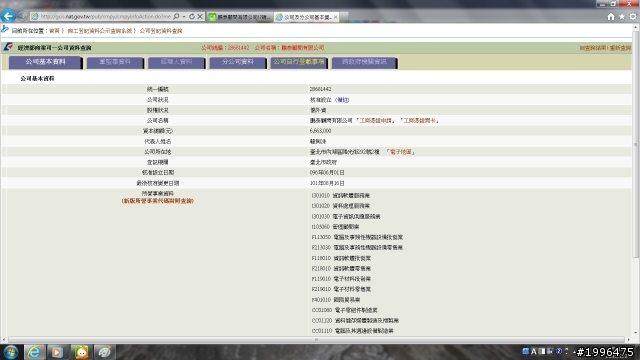Click the second 工商憑證 link in 公司名稱 row
The height and width of the screenshot is (360, 640).
420,120
